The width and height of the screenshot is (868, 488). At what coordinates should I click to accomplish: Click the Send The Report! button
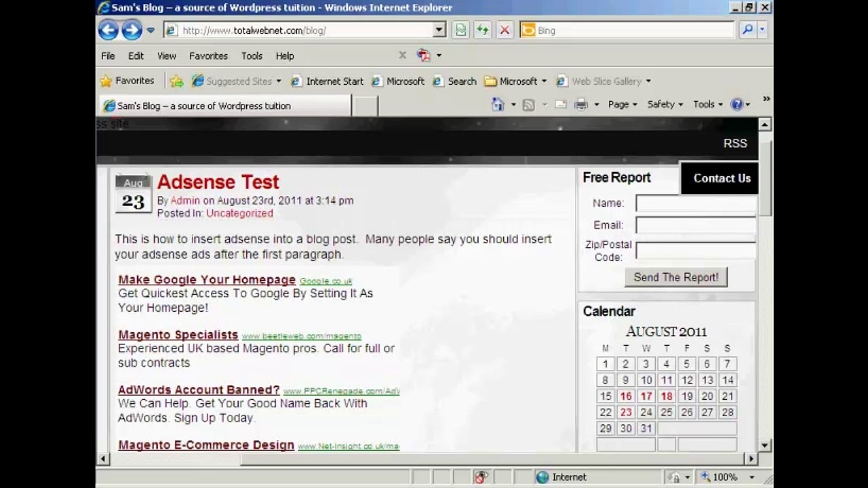tap(676, 277)
